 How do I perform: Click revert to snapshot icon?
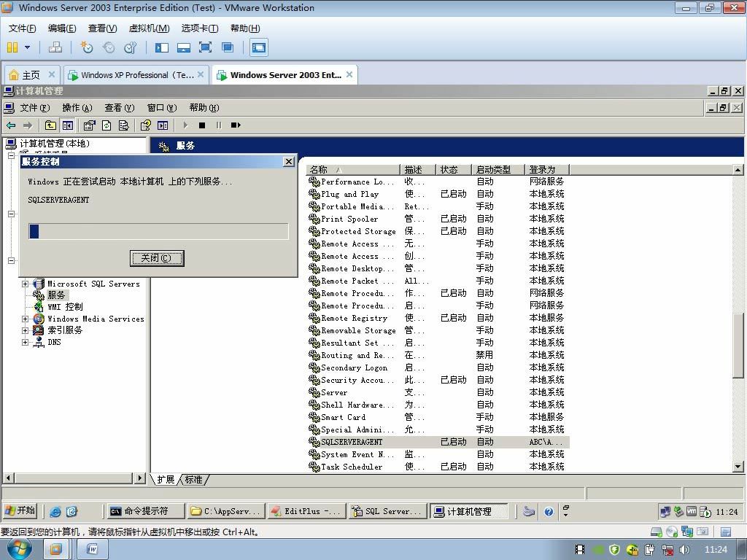(109, 47)
